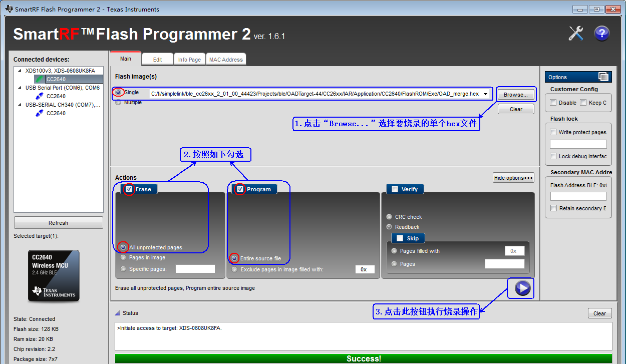Check Write protect pages under Flash lock
This screenshot has width=626, height=364.
click(x=553, y=132)
